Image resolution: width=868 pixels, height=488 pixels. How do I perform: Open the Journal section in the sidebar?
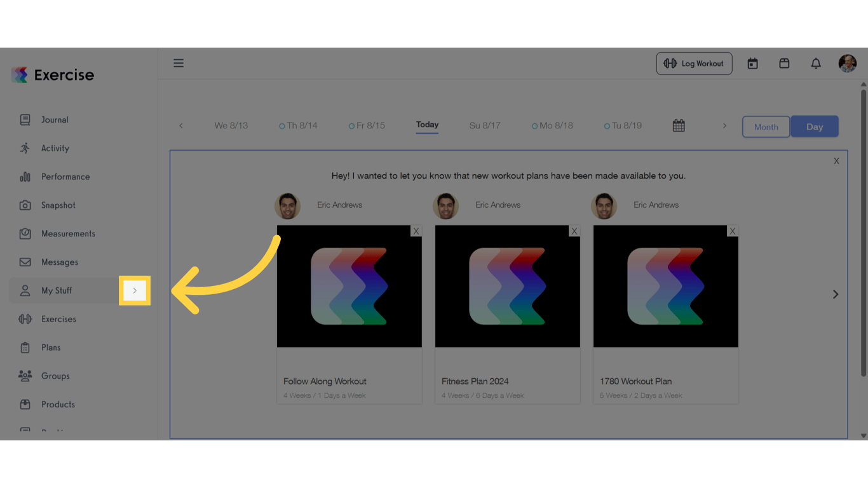pos(54,119)
